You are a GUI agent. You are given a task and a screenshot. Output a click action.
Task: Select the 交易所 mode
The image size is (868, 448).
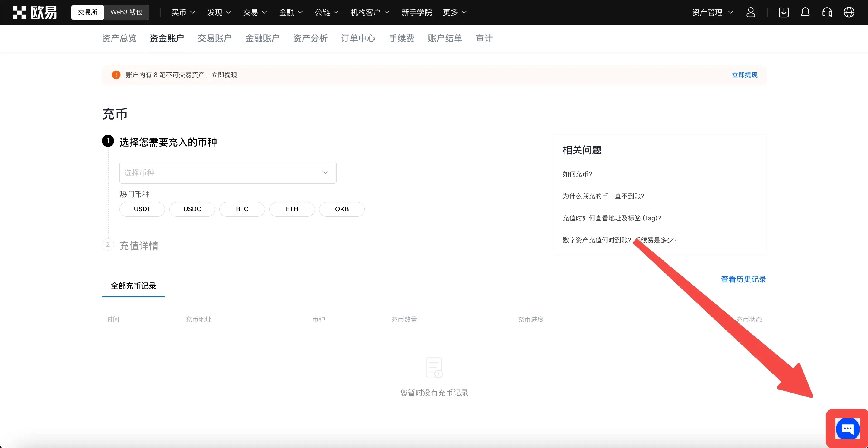(x=87, y=12)
